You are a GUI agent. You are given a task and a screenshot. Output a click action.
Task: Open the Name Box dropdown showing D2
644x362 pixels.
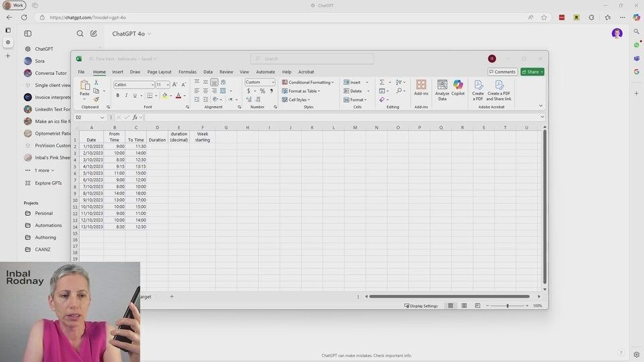[x=102, y=117]
